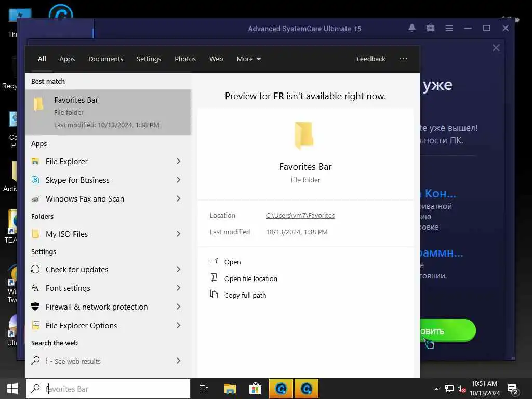This screenshot has height=399, width=532.
Task: Click the green update button in Advanced SystemCare
Action: [x=447, y=330]
